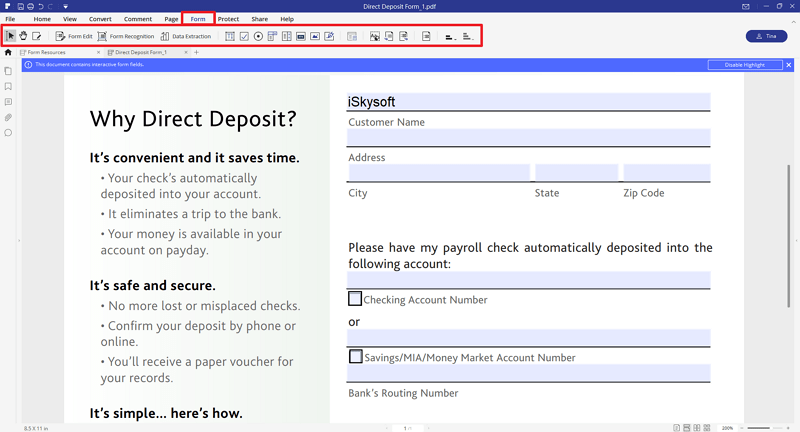
Task: Open the Share tab
Action: click(260, 19)
